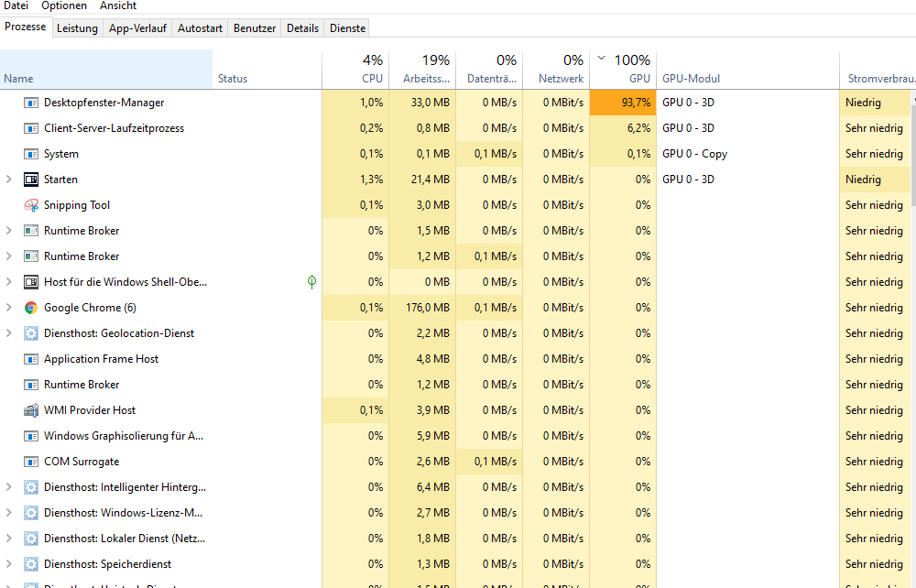The height and width of the screenshot is (588, 916).
Task: Expand the Starten process group
Action: click(7, 179)
